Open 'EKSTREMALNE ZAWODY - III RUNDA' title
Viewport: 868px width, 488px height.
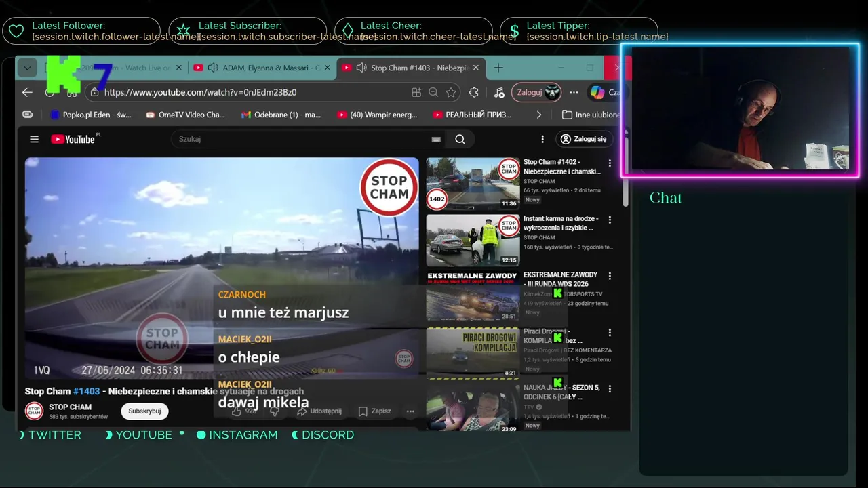(x=561, y=279)
